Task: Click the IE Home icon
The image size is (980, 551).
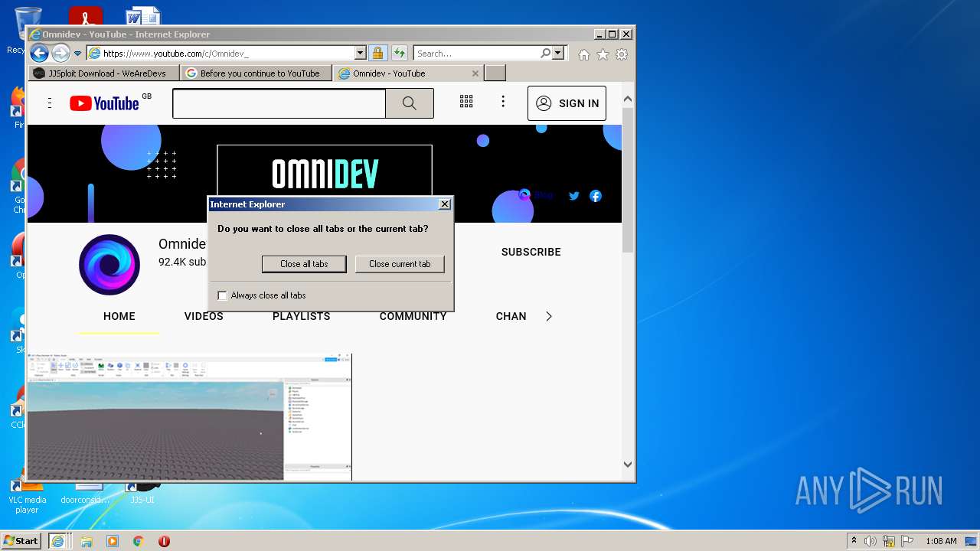Action: point(584,54)
